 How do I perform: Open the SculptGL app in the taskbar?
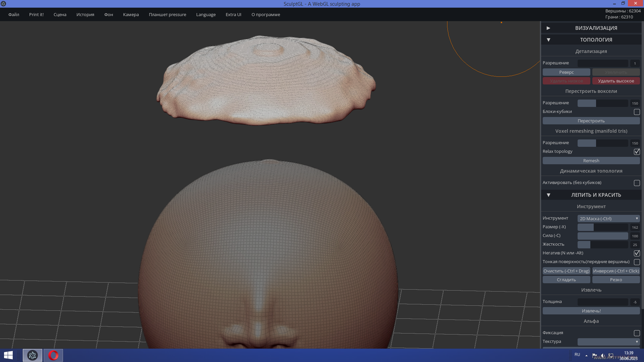pos(33,355)
